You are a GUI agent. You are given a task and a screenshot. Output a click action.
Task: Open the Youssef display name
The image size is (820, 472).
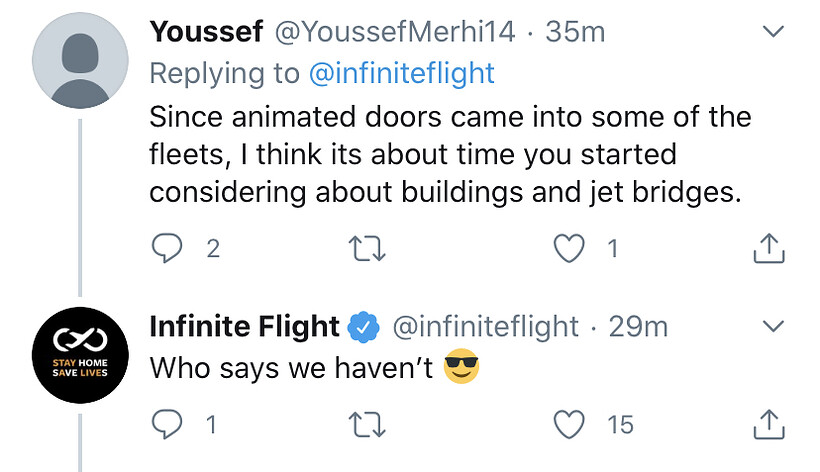tap(205, 32)
